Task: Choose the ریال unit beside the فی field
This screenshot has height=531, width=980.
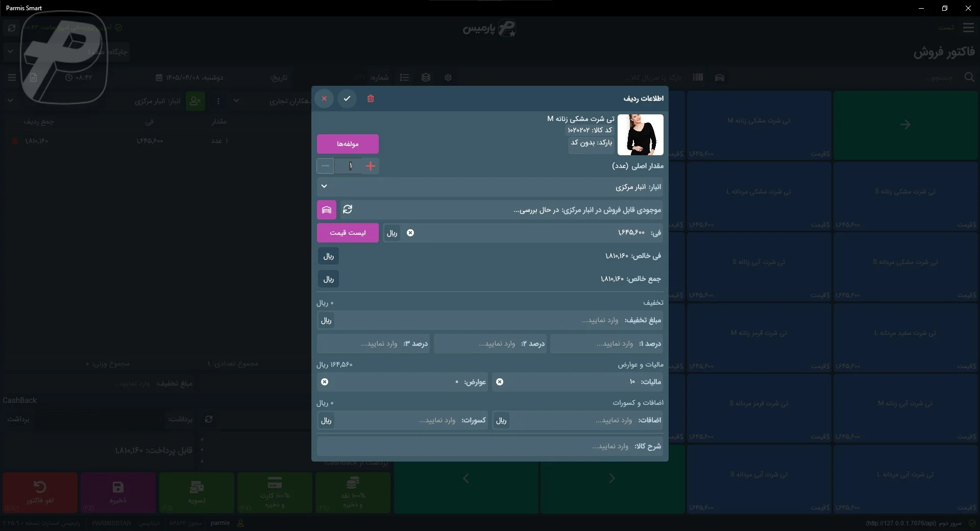Action: (x=392, y=233)
